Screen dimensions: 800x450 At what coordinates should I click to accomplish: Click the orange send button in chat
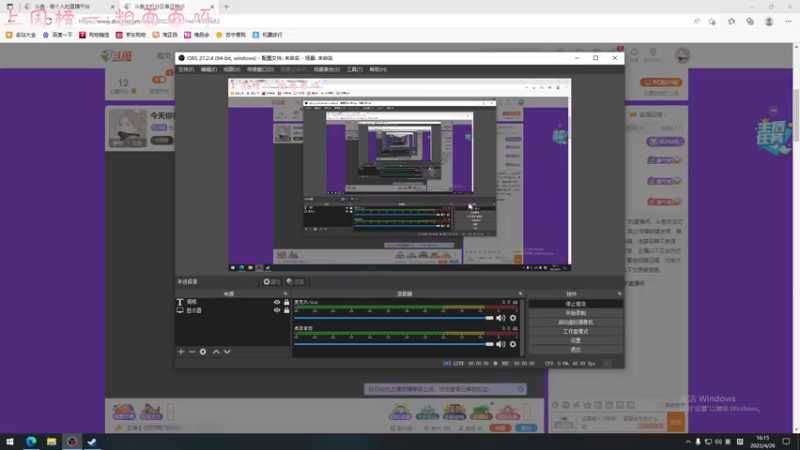click(x=676, y=422)
